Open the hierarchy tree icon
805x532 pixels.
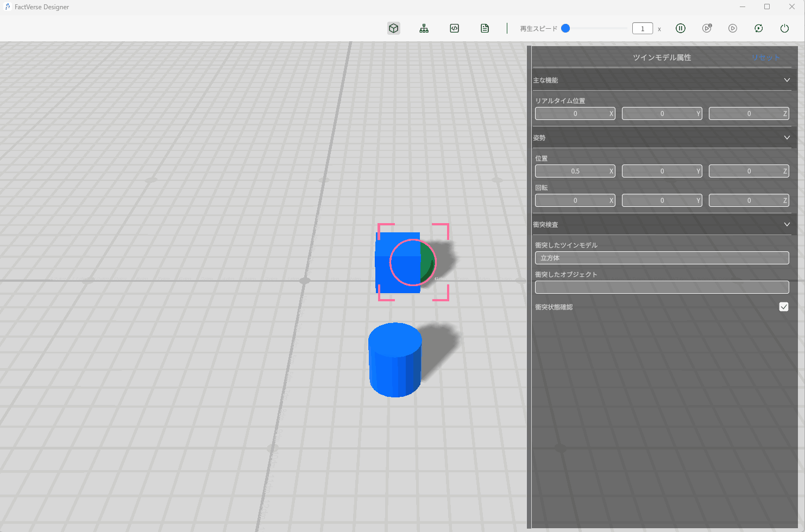(x=424, y=28)
